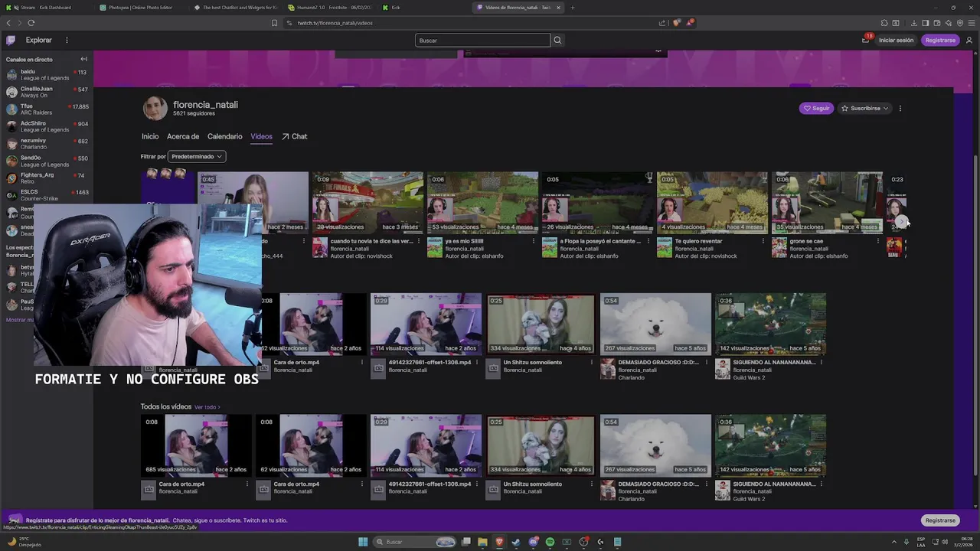
Task: Play DEMASIADO GRACIOSO thumbnail in Todos los videos
Action: click(655, 445)
